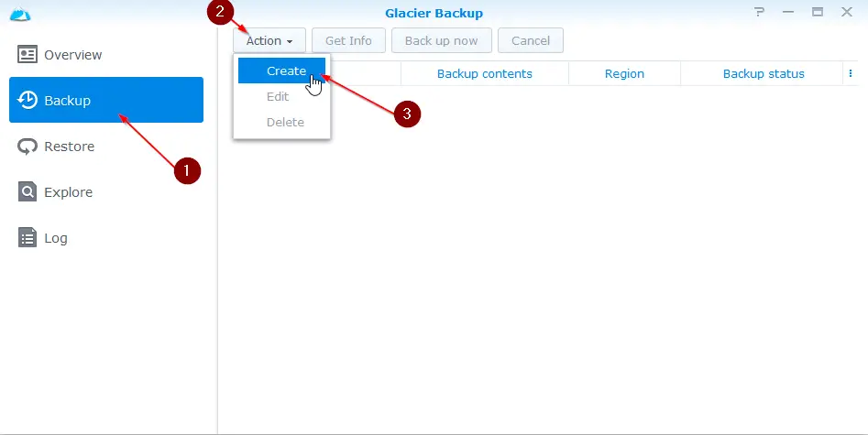Open the Overview section
The height and width of the screenshot is (435, 868).
[x=106, y=54]
